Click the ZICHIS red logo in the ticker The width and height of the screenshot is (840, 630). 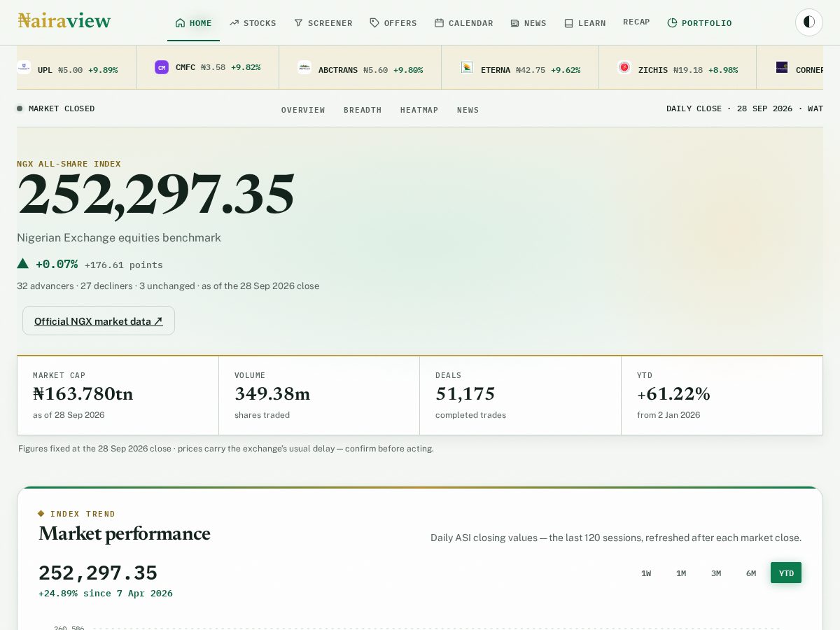pos(624,67)
